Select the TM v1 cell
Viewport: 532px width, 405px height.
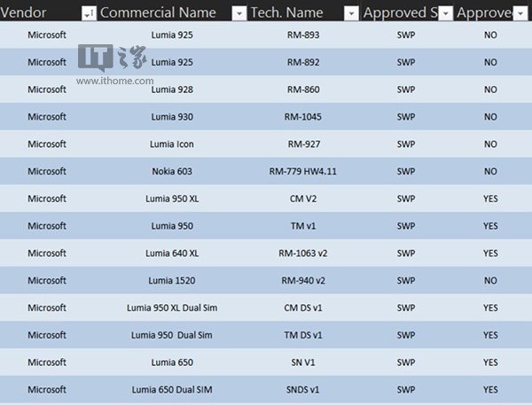(x=303, y=226)
